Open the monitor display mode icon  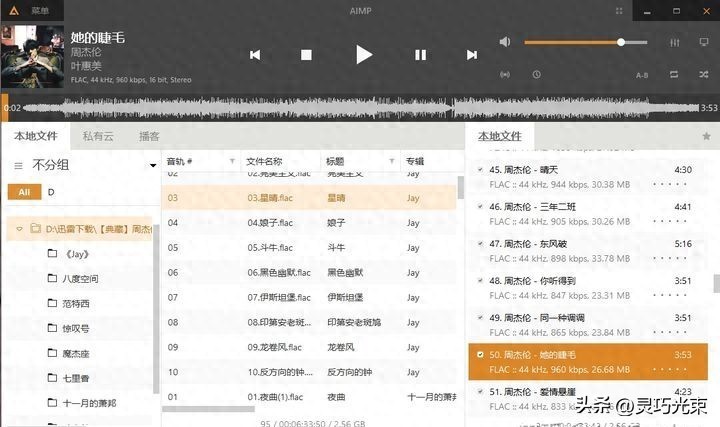703,42
